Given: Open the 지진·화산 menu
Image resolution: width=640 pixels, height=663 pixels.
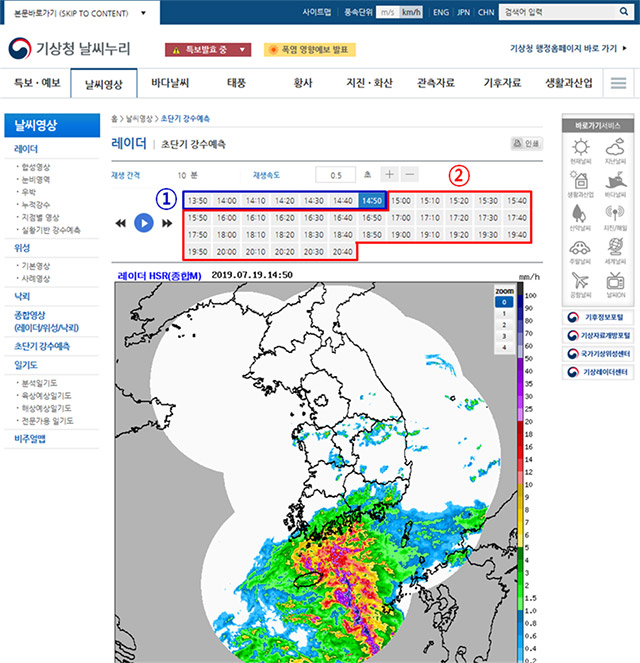Looking at the screenshot, I should click(369, 83).
